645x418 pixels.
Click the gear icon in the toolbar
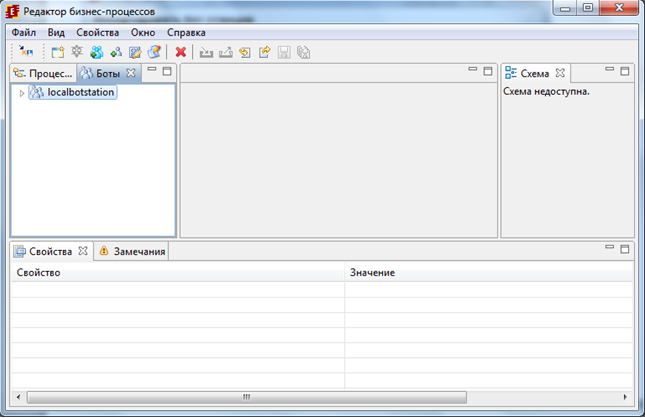click(77, 53)
